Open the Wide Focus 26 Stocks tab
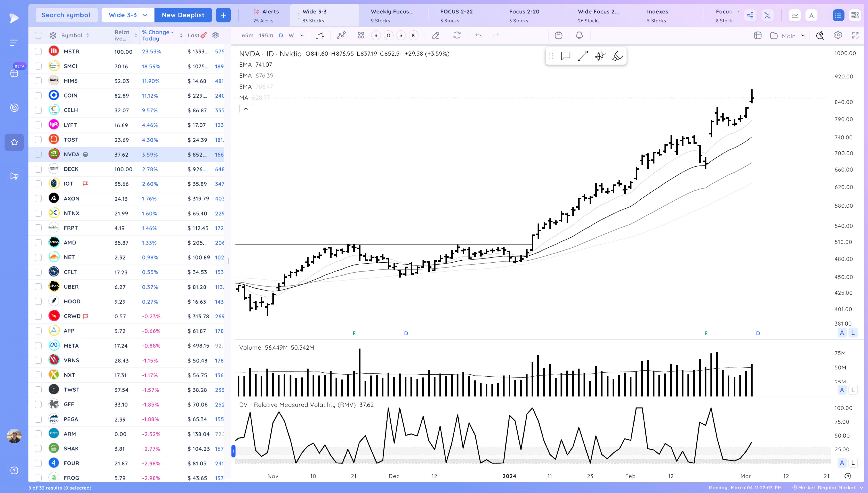The image size is (868, 493). coord(598,16)
